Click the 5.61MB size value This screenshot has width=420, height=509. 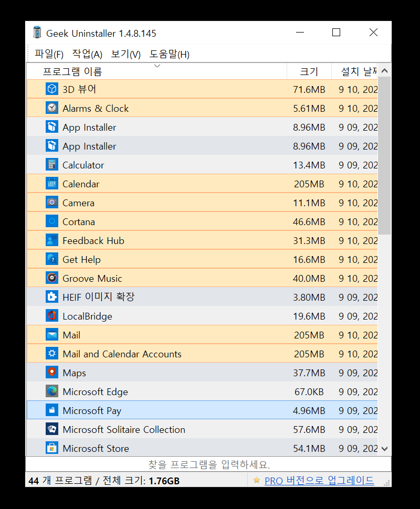(309, 108)
